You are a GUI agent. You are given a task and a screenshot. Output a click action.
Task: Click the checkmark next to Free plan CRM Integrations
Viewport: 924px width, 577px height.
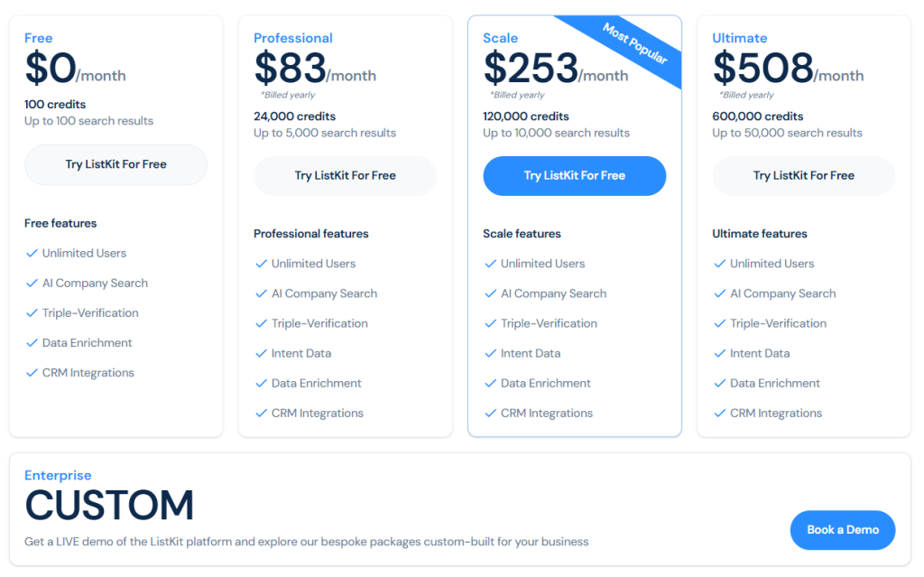[32, 373]
